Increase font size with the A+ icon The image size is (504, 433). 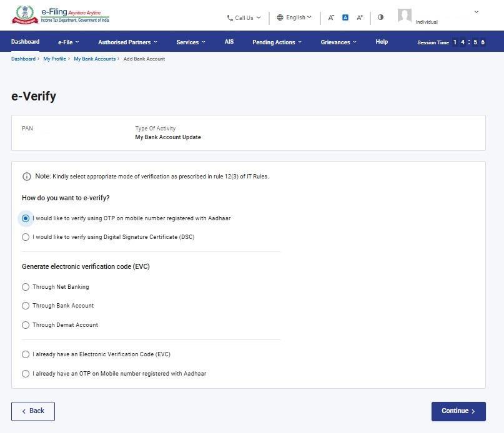click(x=360, y=17)
